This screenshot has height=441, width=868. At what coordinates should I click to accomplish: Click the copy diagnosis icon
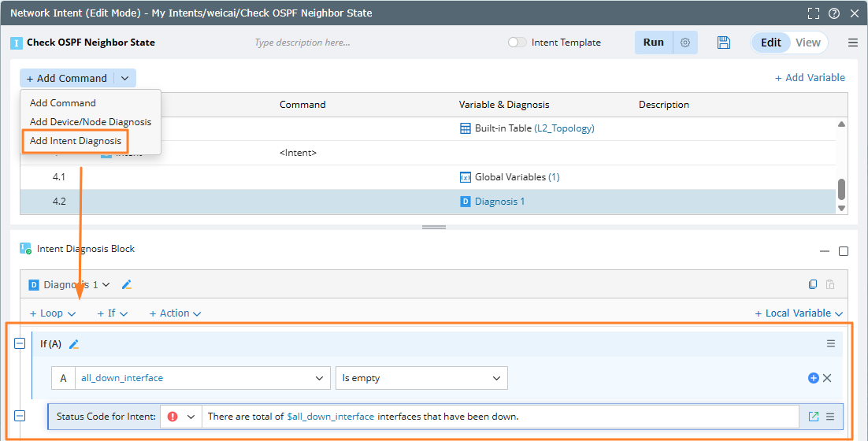813,285
